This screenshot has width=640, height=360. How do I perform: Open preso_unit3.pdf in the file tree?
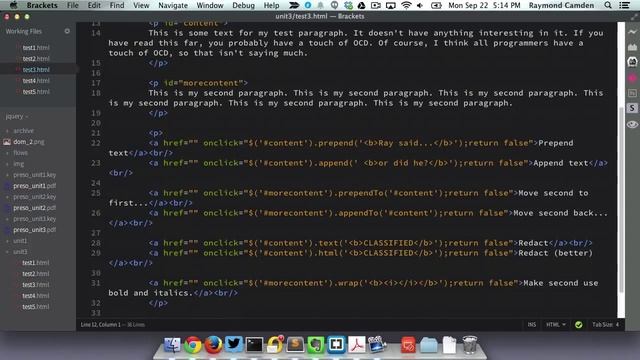pos(34,230)
